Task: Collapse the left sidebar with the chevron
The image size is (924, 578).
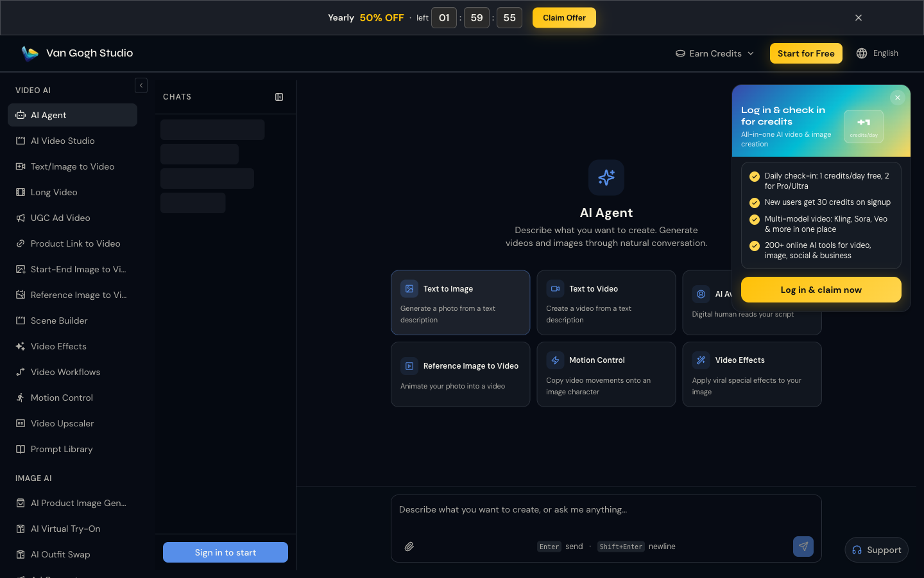Action: 141,85
